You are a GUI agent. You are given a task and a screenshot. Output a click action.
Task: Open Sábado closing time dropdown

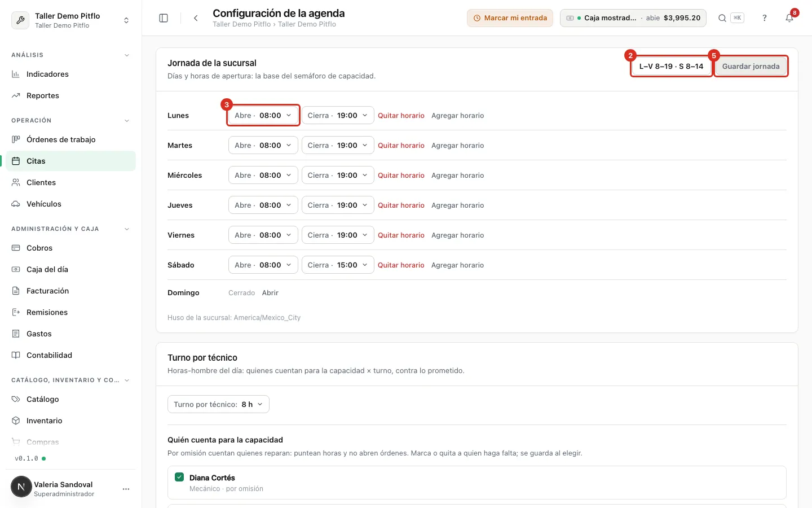pyautogui.click(x=338, y=265)
